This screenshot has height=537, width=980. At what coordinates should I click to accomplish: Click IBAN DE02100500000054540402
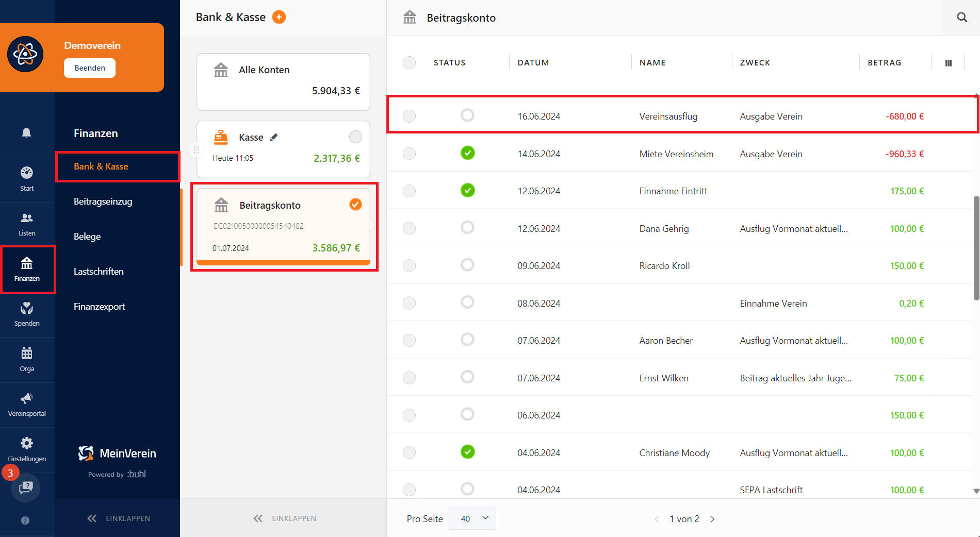tap(258, 226)
